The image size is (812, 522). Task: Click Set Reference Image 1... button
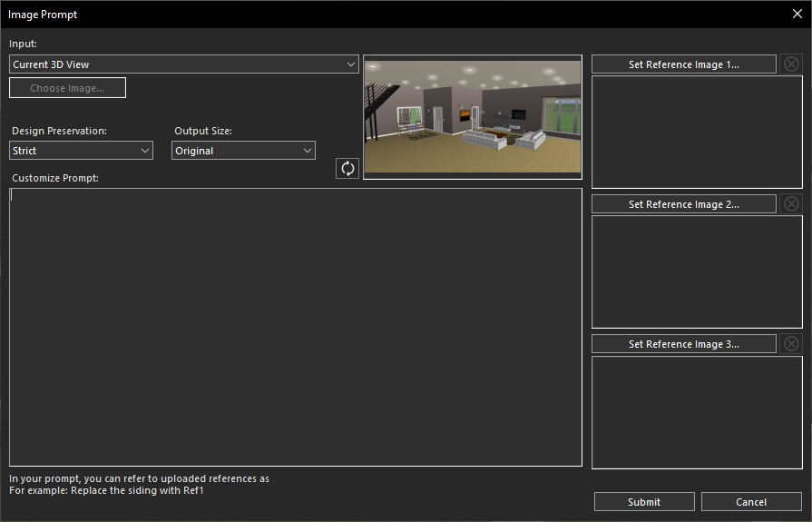[683, 64]
